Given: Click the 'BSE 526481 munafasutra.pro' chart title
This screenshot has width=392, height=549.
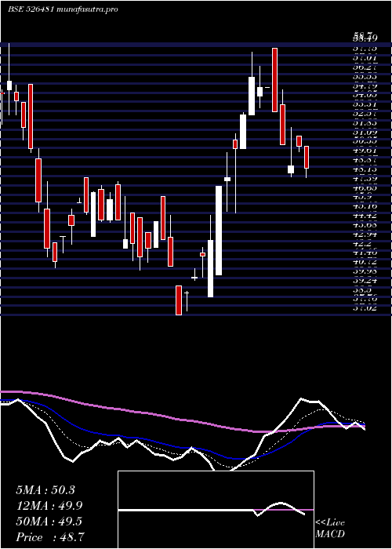Looking at the screenshot, I should tap(62, 9).
